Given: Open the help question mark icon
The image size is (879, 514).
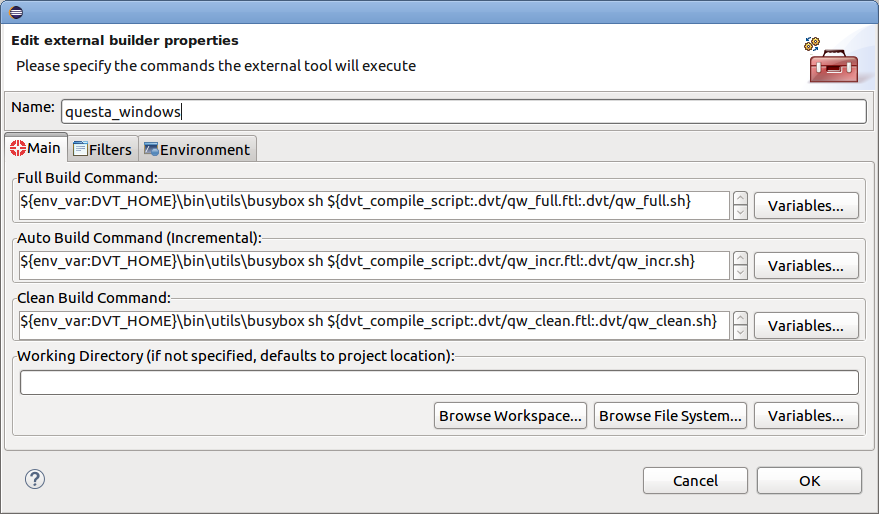Looking at the screenshot, I should [35, 479].
